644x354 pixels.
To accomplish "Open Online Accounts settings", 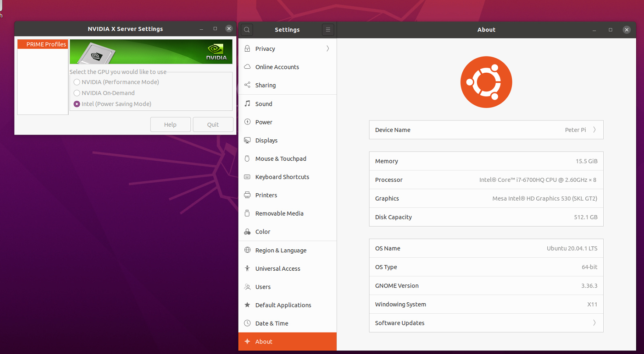I will (288, 67).
